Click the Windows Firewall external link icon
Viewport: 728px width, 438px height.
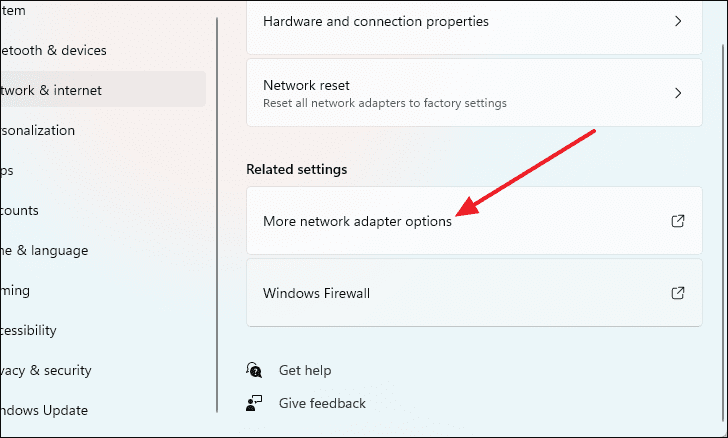[678, 293]
